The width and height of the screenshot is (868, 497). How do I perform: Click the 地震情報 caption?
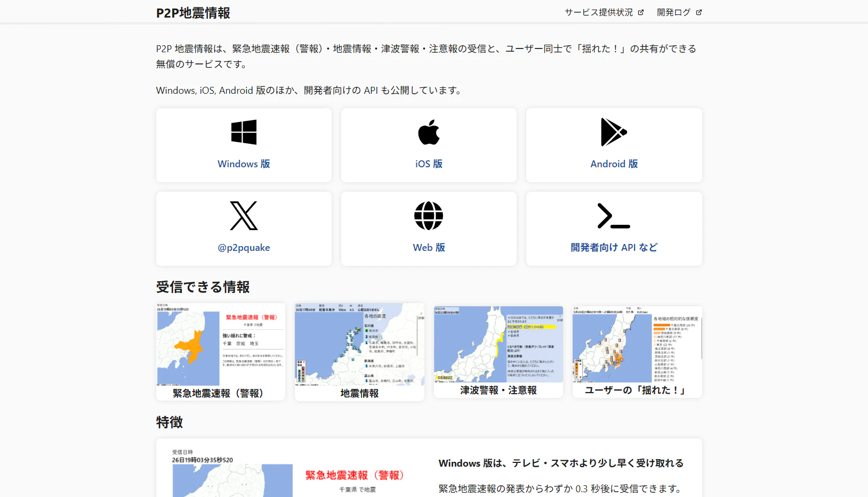(x=359, y=393)
